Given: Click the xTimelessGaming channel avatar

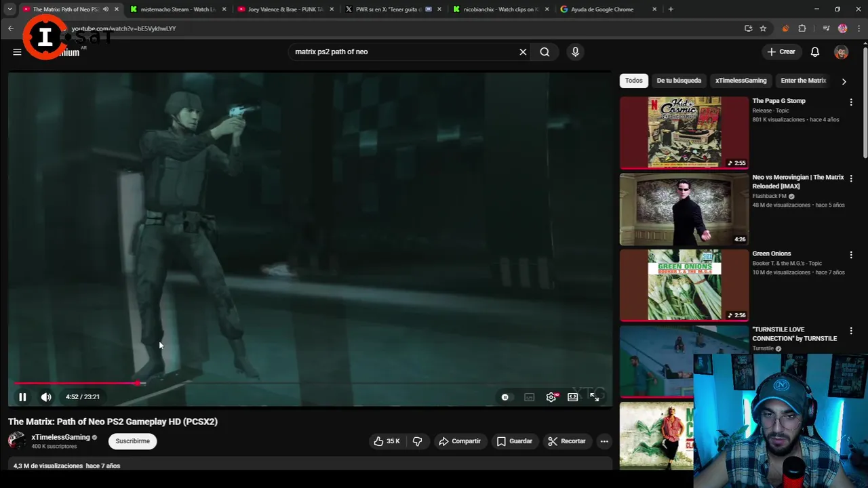Looking at the screenshot, I should tap(17, 441).
